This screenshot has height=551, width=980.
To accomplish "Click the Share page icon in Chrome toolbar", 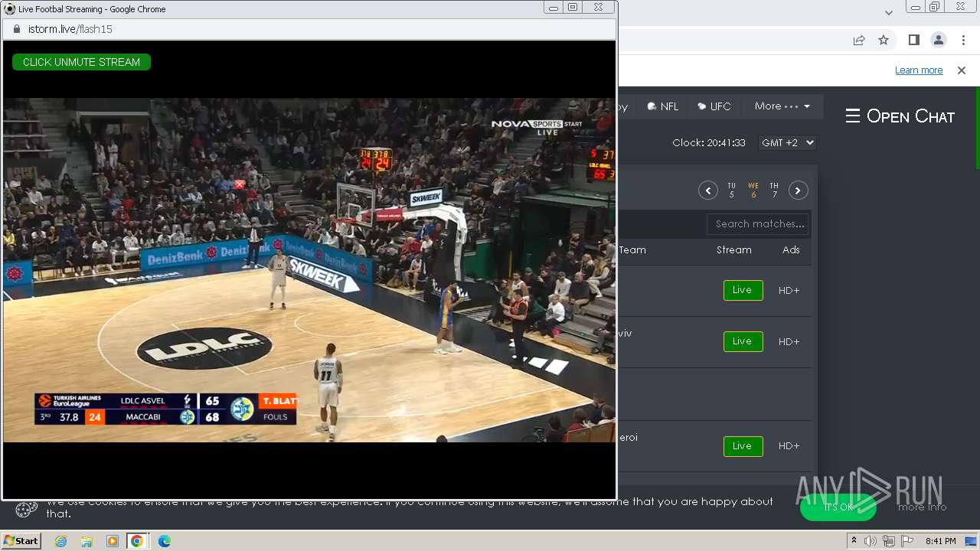I will (x=859, y=41).
